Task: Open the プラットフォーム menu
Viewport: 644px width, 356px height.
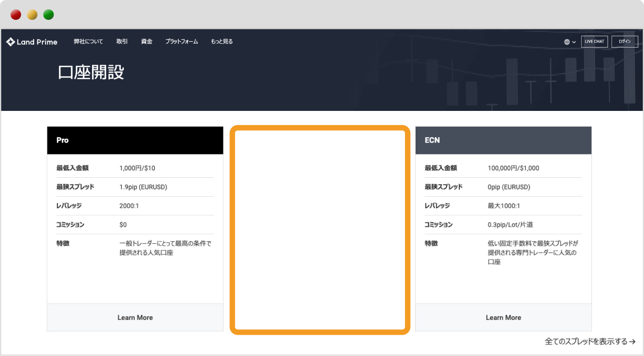Action: (182, 42)
